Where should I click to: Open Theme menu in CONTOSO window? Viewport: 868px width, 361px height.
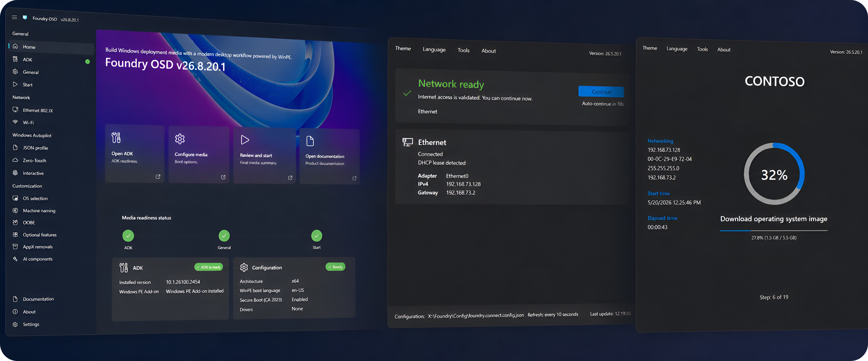tap(650, 48)
